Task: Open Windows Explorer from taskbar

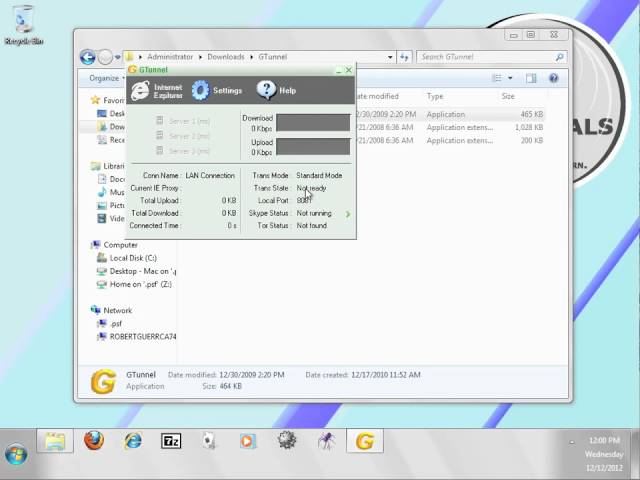Action: [55, 441]
